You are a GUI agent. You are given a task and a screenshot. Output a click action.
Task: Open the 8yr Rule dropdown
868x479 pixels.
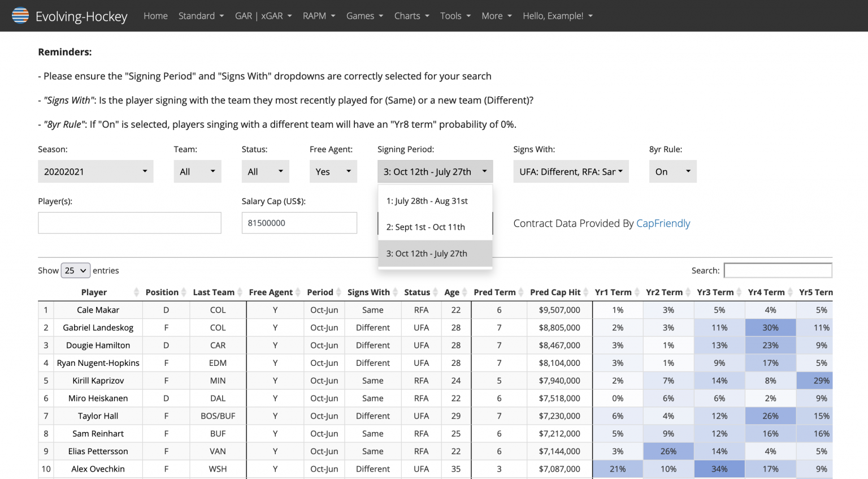[x=672, y=171]
